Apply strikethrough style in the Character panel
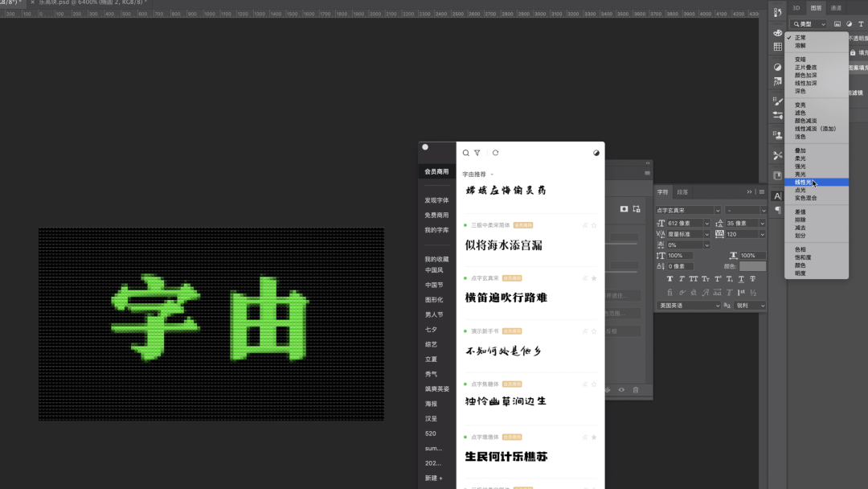Screen dimensions: 868x489 tap(752, 279)
